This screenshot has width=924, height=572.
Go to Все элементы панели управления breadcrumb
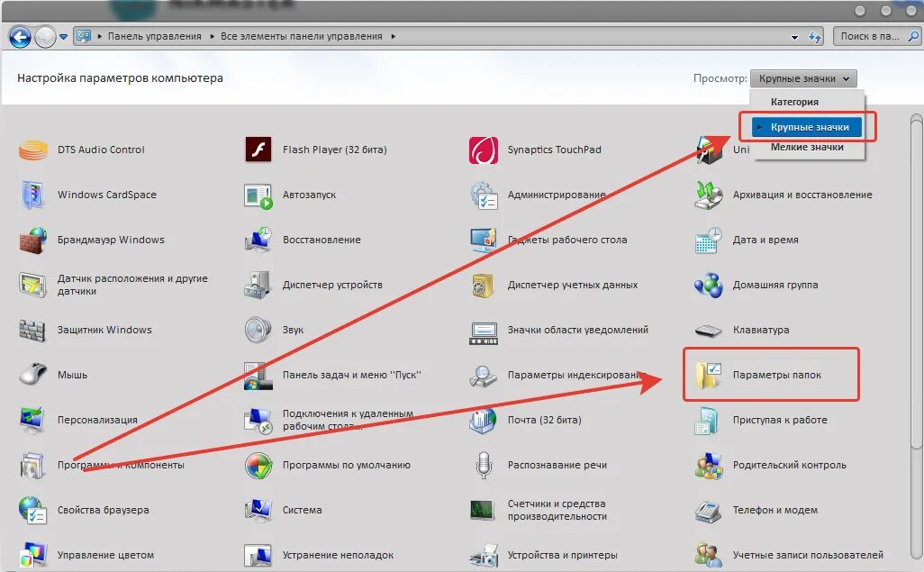point(301,37)
